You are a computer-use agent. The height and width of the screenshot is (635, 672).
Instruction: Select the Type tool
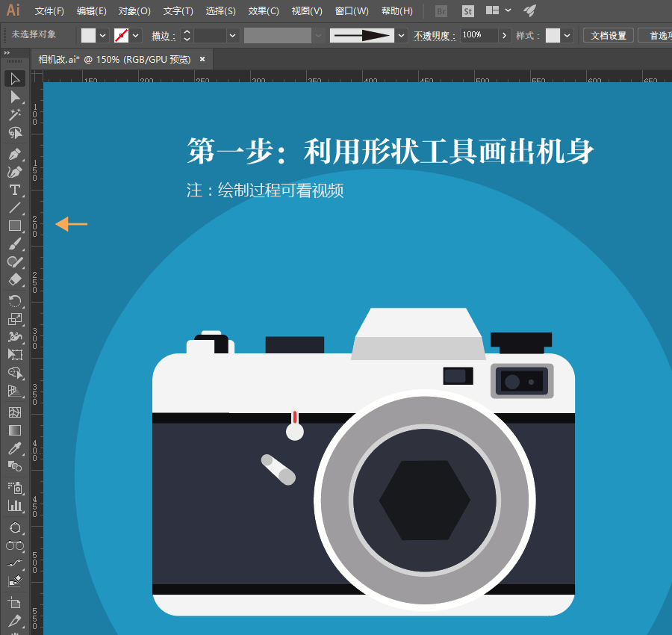tap(15, 190)
